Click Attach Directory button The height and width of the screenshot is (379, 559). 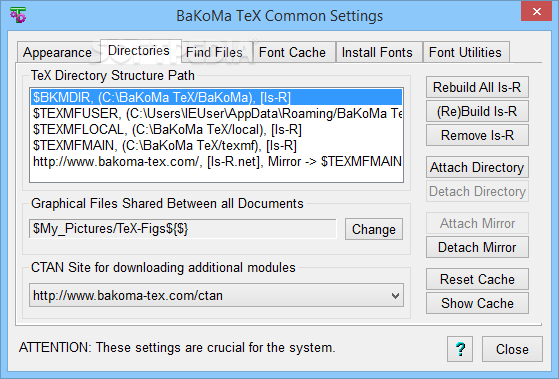477,167
